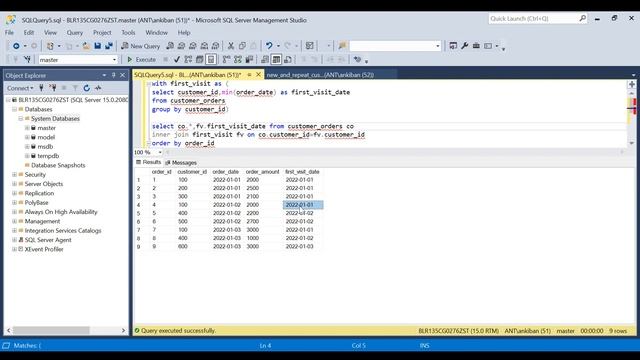Screen dimensions: 640x360
Task: Click the Open File folder icon
Action: coord(86,46)
